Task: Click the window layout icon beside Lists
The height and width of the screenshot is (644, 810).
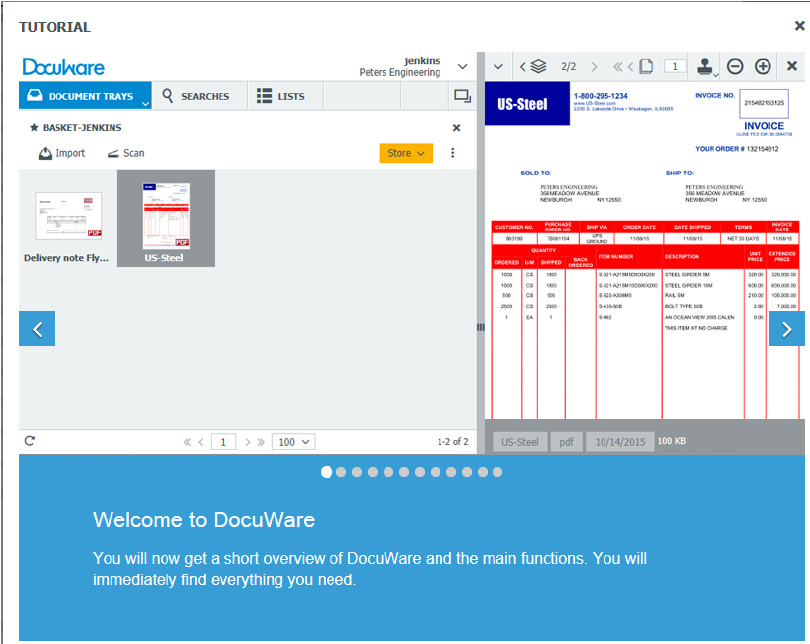Action: (462, 96)
